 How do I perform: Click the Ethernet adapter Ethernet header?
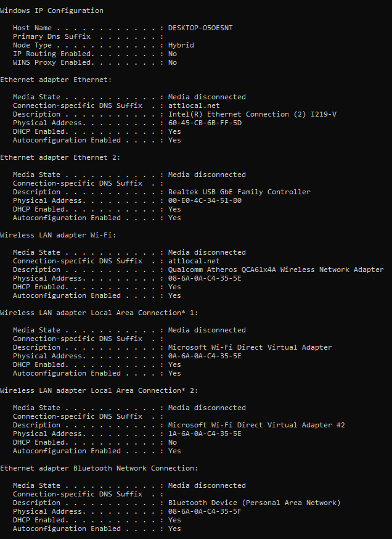(56, 80)
